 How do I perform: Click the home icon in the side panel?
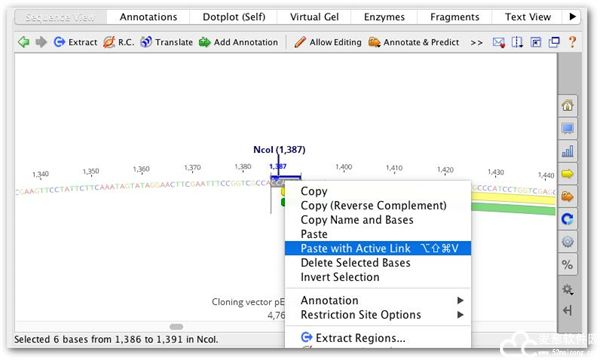point(567,105)
